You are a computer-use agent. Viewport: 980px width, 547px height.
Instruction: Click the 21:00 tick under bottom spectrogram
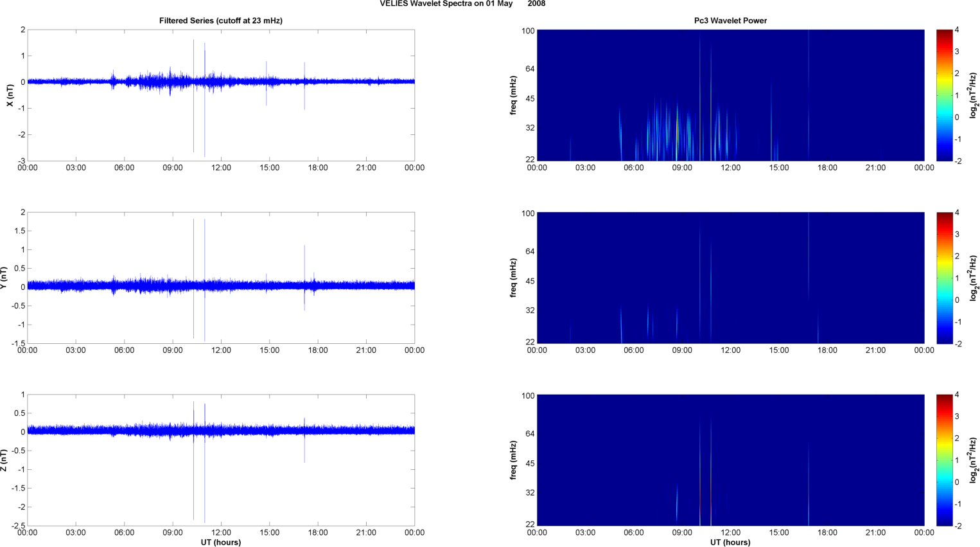click(x=875, y=532)
